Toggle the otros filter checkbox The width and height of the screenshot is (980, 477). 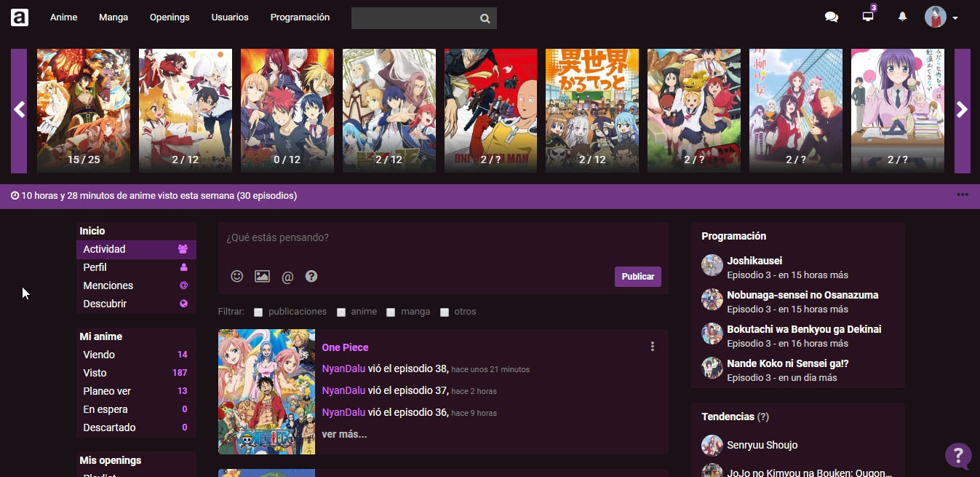click(x=445, y=312)
